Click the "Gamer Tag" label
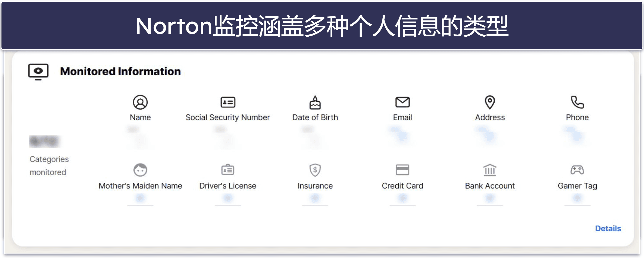644x258 pixels. (577, 186)
